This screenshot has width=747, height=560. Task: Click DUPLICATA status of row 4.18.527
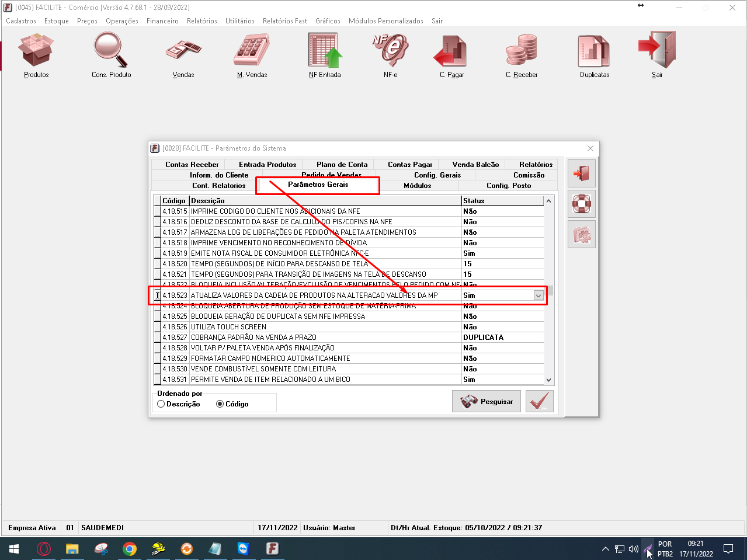coord(484,338)
